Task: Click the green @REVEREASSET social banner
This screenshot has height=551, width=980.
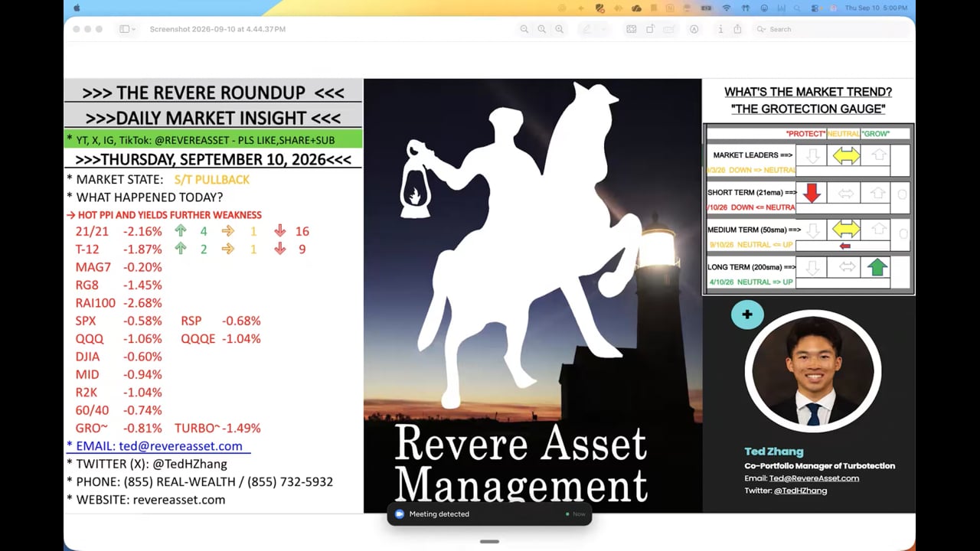Action: click(213, 139)
